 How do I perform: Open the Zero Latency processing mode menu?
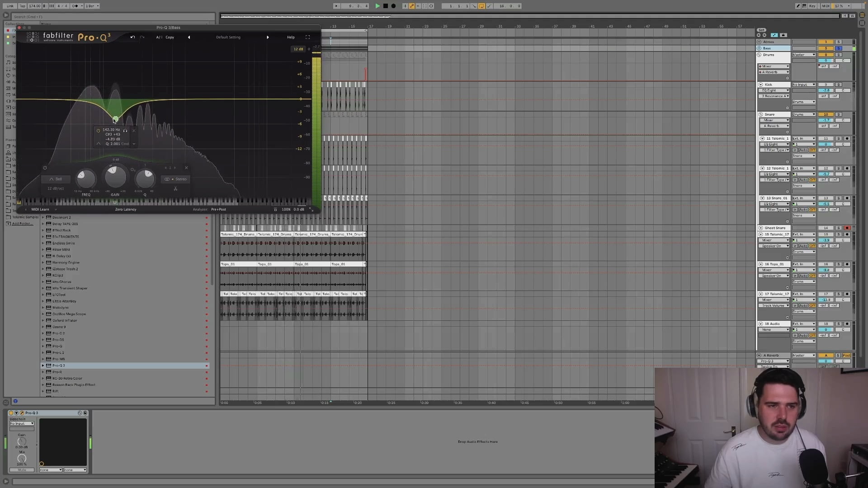point(126,209)
